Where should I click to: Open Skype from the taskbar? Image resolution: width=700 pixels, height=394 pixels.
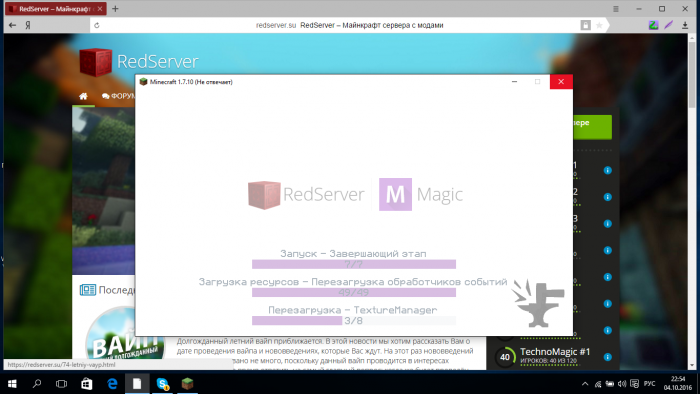point(162,384)
